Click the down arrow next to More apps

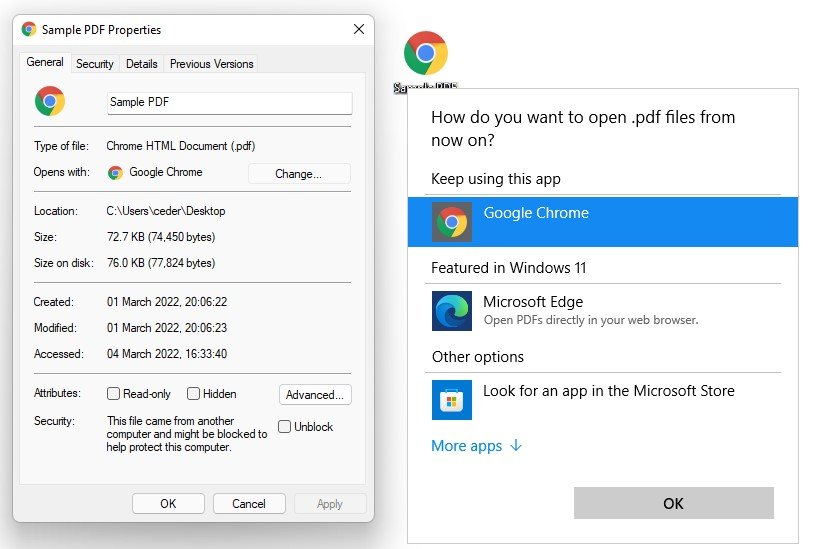point(515,445)
